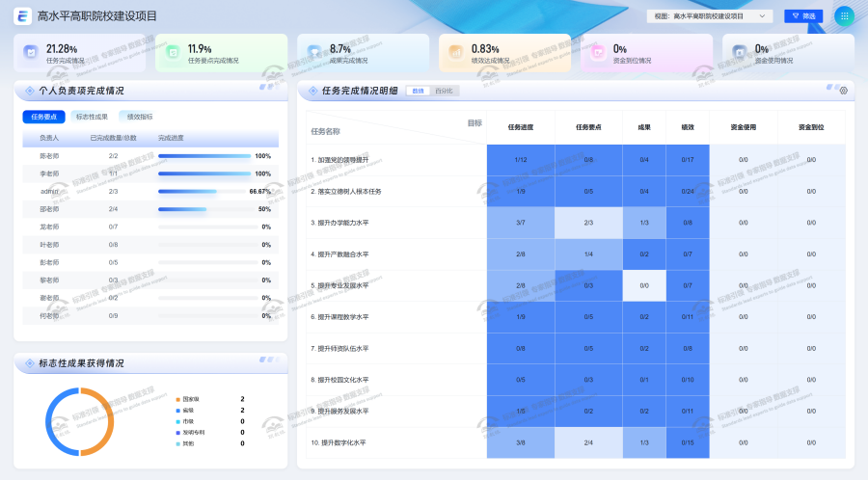Screen dimensions: 868x480
Task: Click the 资金使用情况 card icon
Action: coord(740,53)
